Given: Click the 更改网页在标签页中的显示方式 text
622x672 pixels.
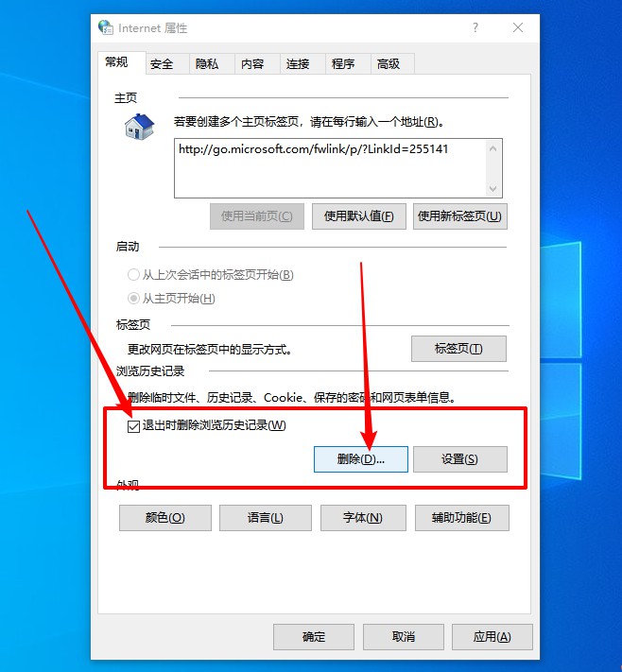Looking at the screenshot, I should [210, 350].
